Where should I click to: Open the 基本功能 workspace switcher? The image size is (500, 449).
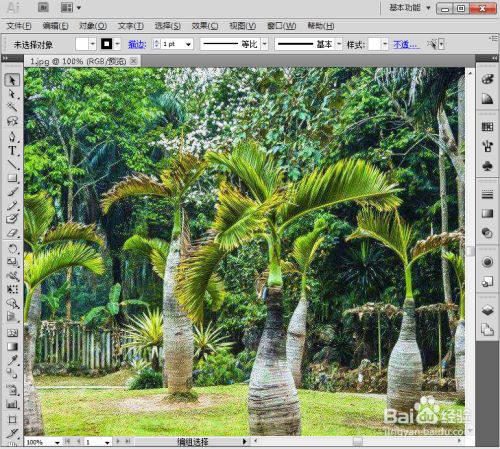point(410,8)
